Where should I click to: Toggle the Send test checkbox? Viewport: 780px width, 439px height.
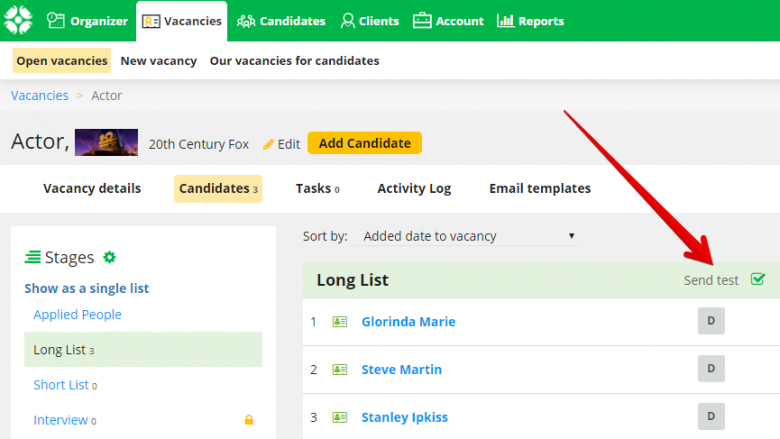pyautogui.click(x=758, y=279)
